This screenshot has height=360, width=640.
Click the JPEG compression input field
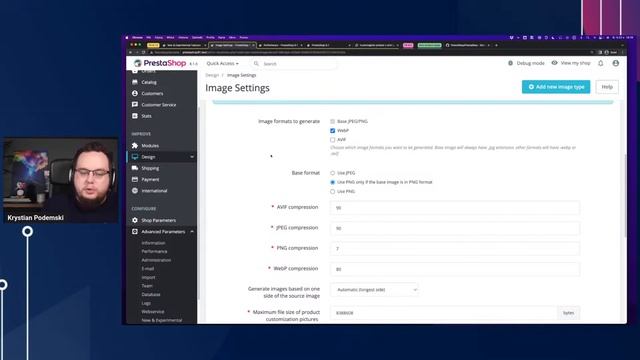(x=455, y=228)
